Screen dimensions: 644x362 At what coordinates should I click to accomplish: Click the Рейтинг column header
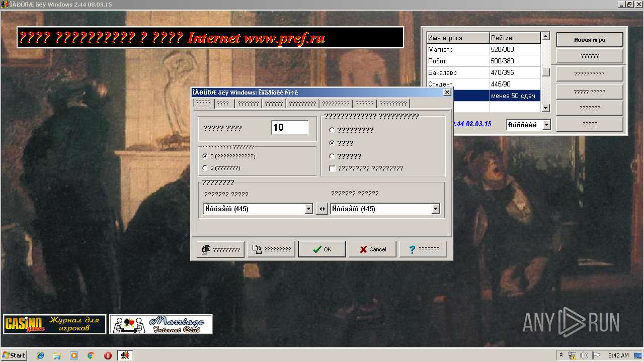(515, 38)
